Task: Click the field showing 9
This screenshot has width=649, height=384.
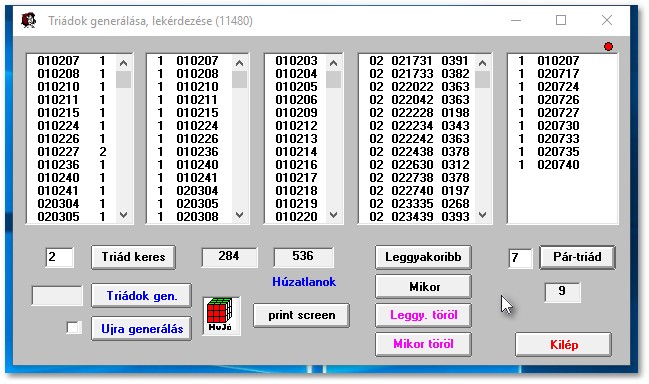Action: tap(562, 292)
